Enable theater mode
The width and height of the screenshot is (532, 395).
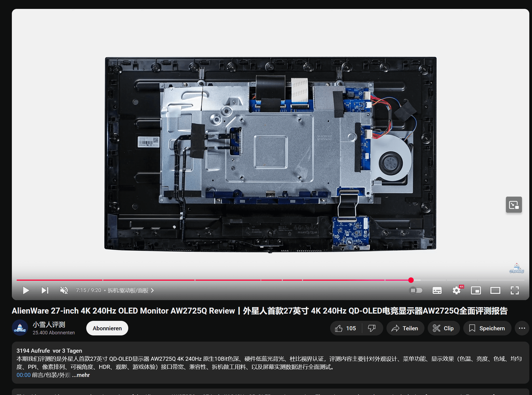pos(495,290)
